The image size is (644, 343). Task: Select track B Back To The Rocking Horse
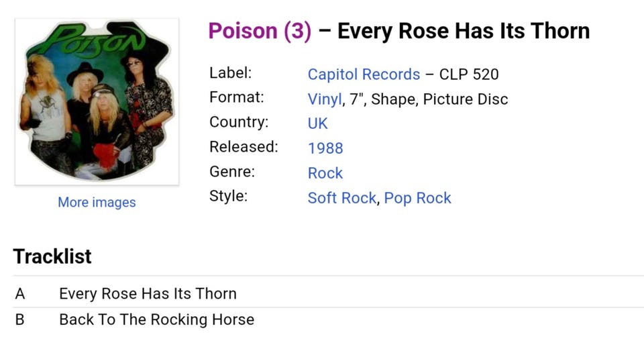tap(156, 319)
